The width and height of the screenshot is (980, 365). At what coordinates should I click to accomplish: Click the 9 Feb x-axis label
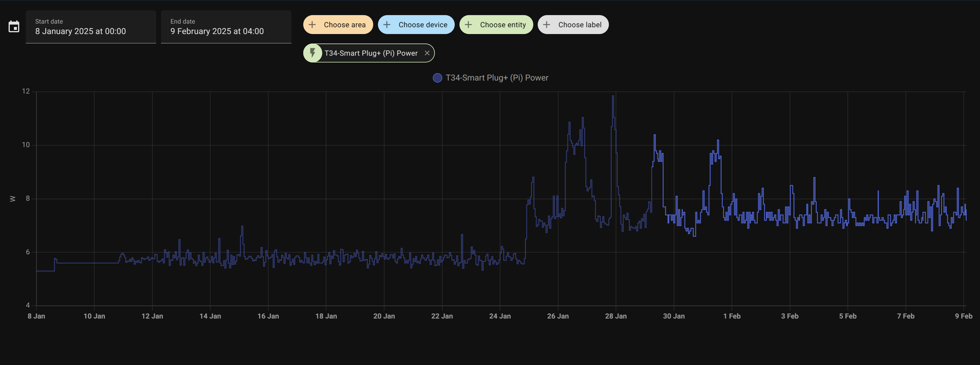click(x=964, y=316)
